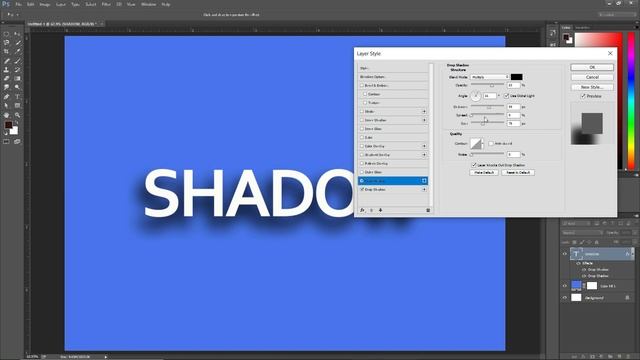The height and width of the screenshot is (360, 640).
Task: Click the delete effect trash icon
Action: (x=428, y=210)
